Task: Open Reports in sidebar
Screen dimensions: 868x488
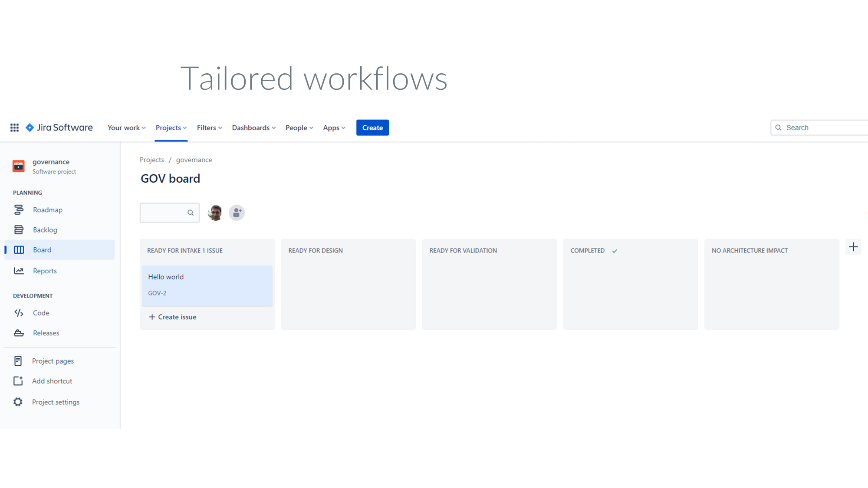Action: coord(45,271)
